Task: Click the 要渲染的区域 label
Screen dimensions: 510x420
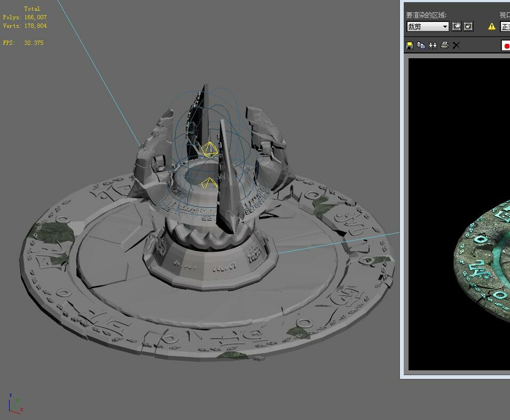Action: (426, 15)
